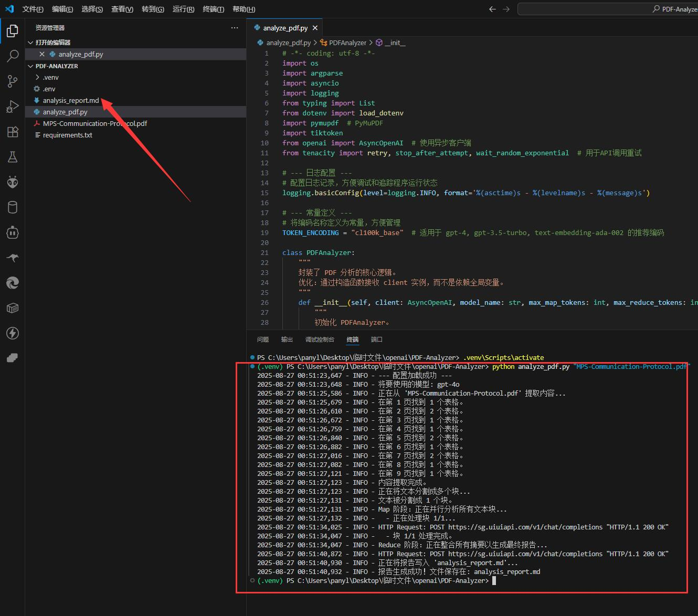Open the Edge browser tools icon

13,283
